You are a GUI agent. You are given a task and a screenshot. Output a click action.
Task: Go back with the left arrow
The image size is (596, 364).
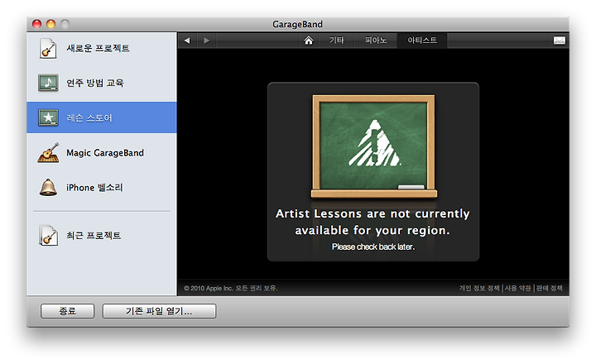click(x=187, y=41)
